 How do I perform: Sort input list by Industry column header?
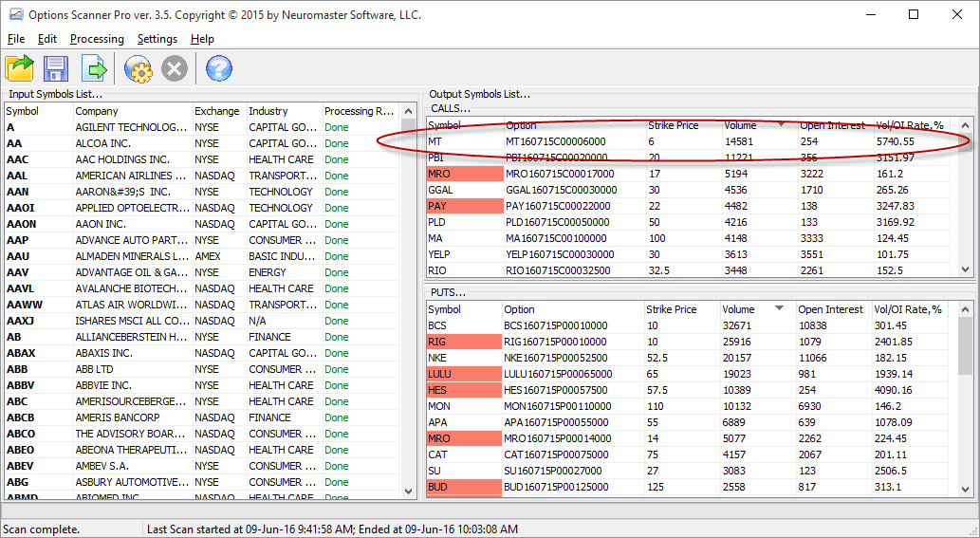[285, 111]
